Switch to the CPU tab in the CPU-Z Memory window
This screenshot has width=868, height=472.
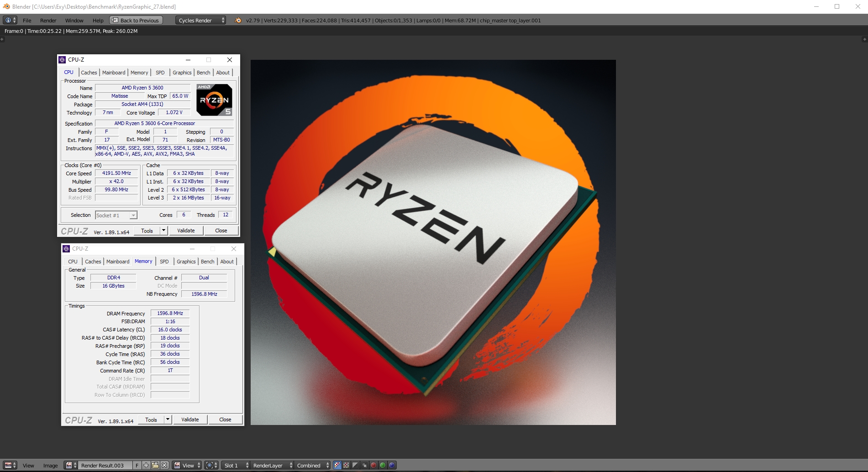pos(73,262)
